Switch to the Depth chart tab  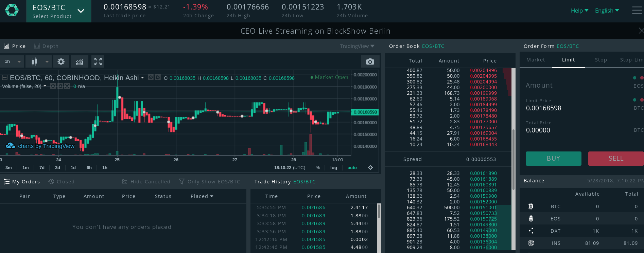coord(46,46)
